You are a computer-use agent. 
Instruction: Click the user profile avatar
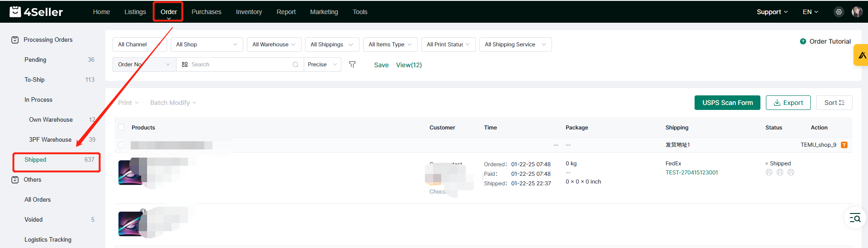pyautogui.click(x=857, y=12)
